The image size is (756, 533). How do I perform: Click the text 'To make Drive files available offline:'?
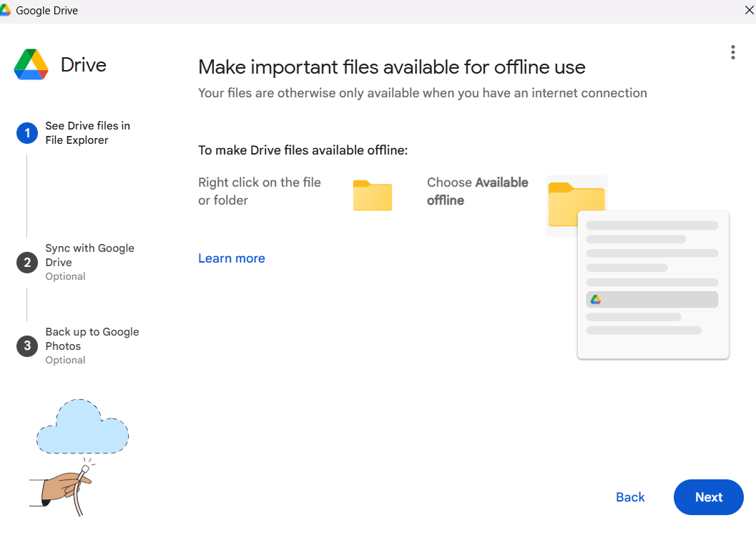tap(303, 150)
